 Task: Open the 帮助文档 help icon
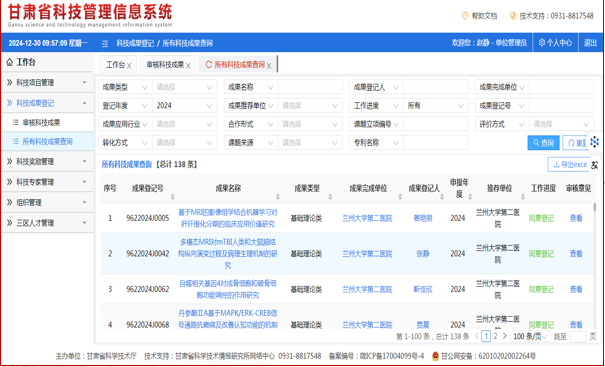465,16
